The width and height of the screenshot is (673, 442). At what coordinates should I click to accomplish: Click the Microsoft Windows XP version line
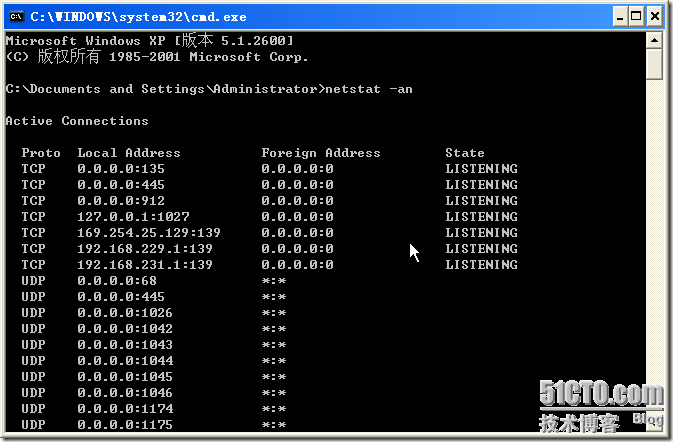point(149,40)
